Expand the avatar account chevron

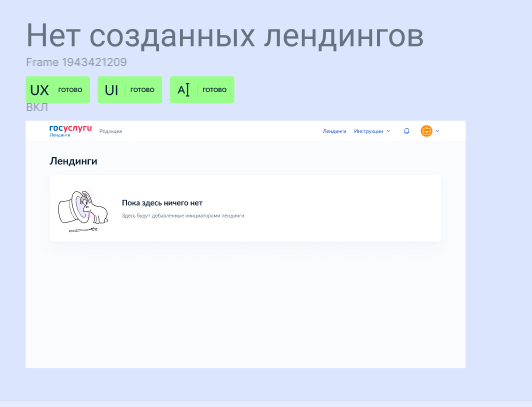click(x=438, y=131)
